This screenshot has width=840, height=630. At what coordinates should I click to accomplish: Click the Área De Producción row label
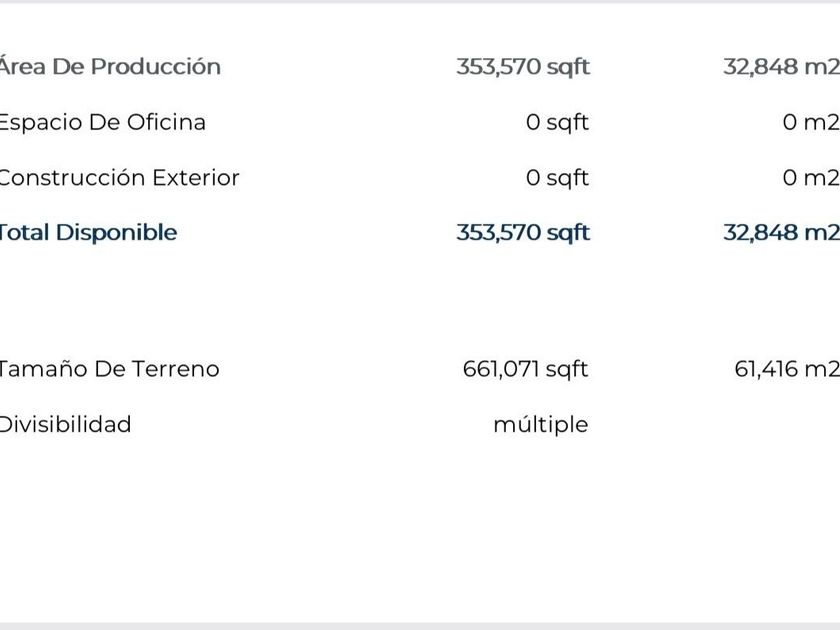[108, 67]
